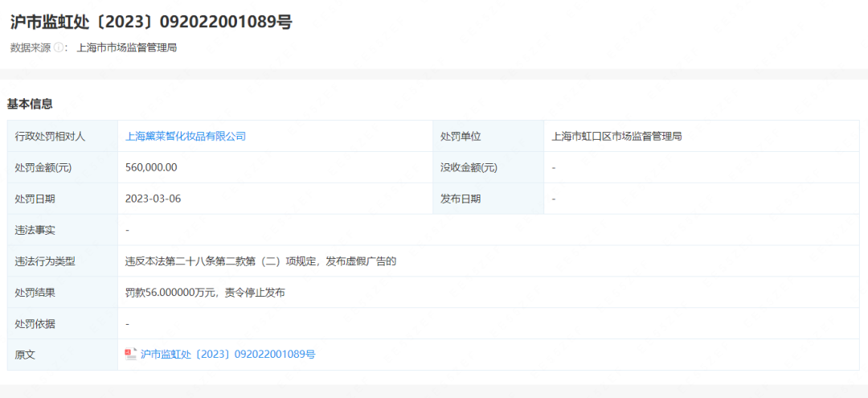This screenshot has height=398, width=868.
Task: Click data source text 上海市市场监督管理局
Action: click(x=127, y=48)
